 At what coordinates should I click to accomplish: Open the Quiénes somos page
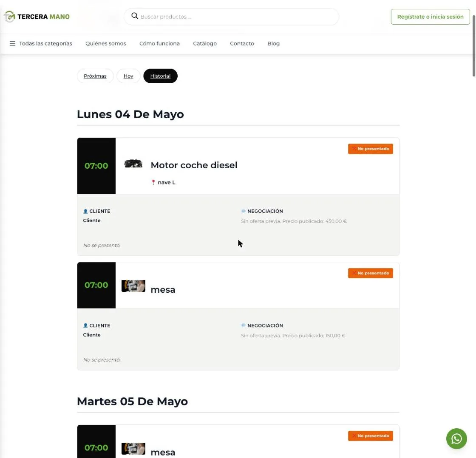(x=106, y=43)
